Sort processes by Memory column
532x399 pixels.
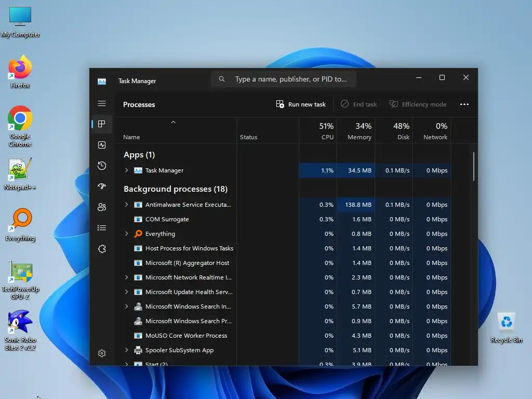click(356, 131)
